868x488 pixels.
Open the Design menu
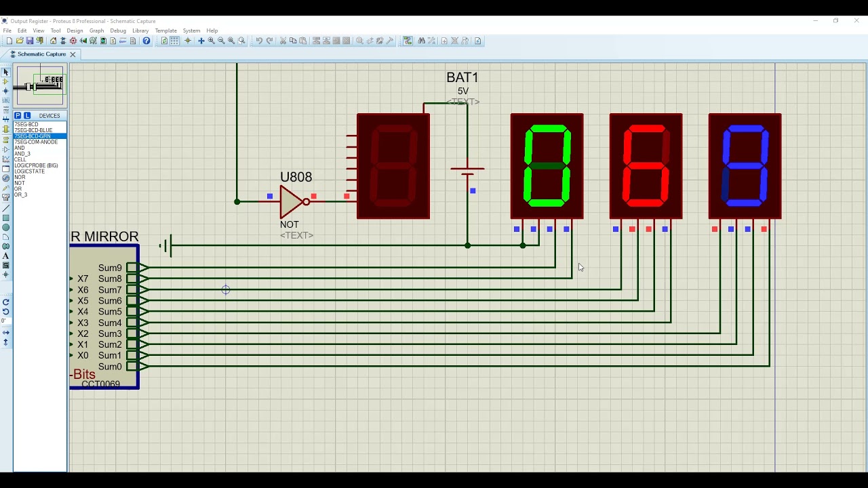click(75, 30)
